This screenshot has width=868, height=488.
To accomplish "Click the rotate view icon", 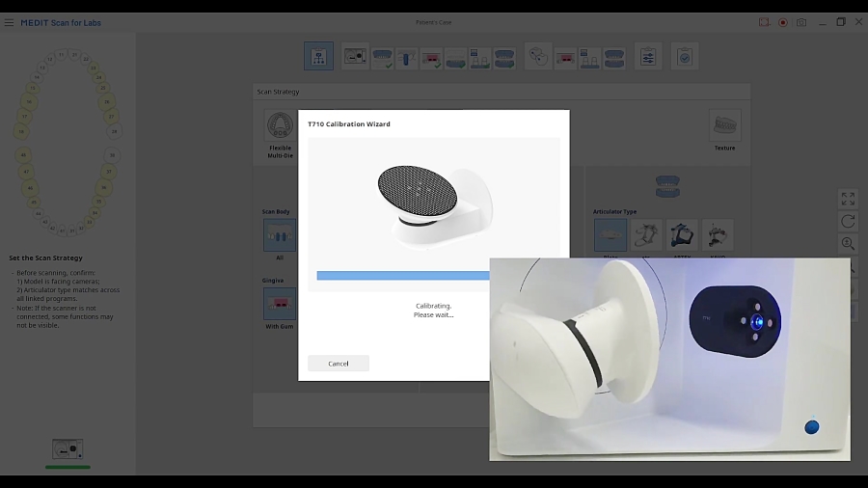I will 848,222.
